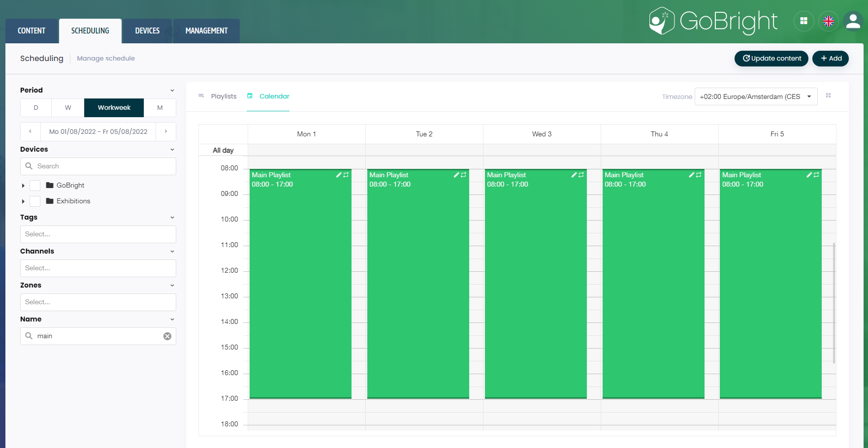
Task: Click the calendar vertical scrollbar
Action: click(834, 303)
